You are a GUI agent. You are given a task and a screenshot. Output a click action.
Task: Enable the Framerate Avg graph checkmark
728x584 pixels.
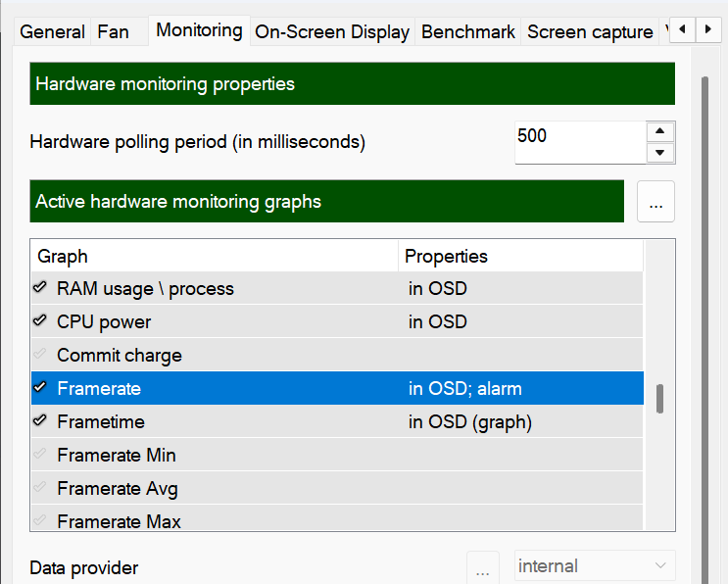(40, 488)
